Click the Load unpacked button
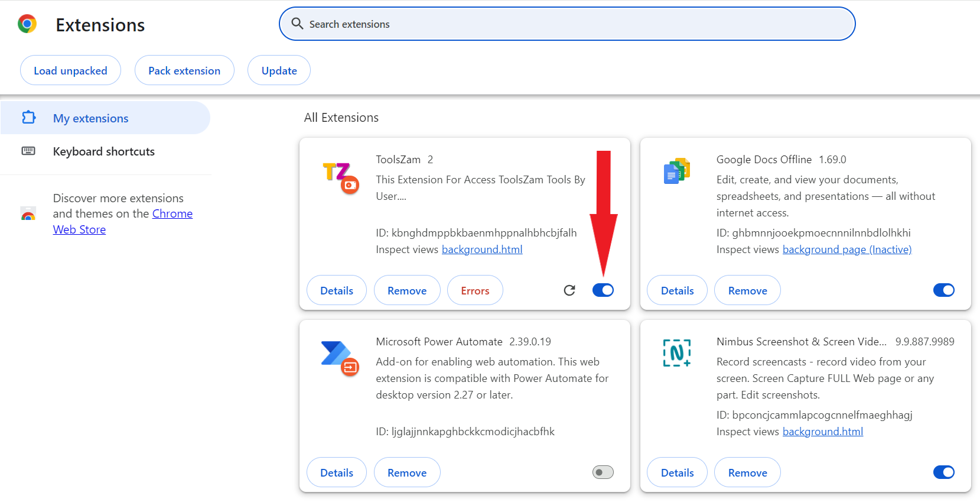Viewport: 980px width, 502px height. (x=70, y=70)
